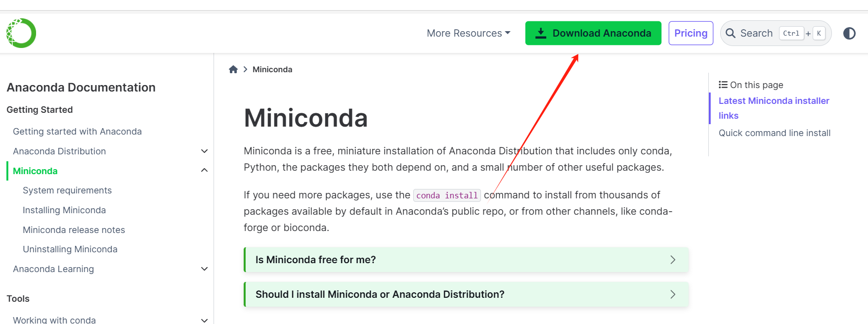
Task: Expand the Miniconda or Anaconda Distribution question
Action: (x=466, y=294)
